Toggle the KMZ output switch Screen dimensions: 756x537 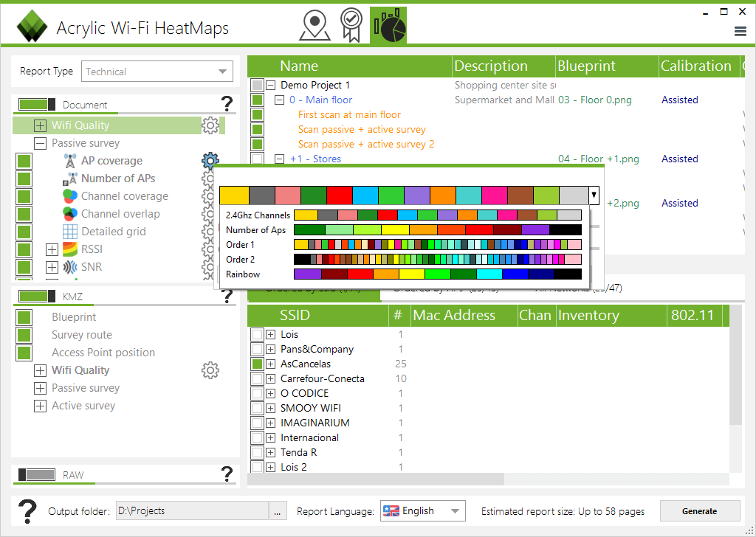tap(37, 297)
